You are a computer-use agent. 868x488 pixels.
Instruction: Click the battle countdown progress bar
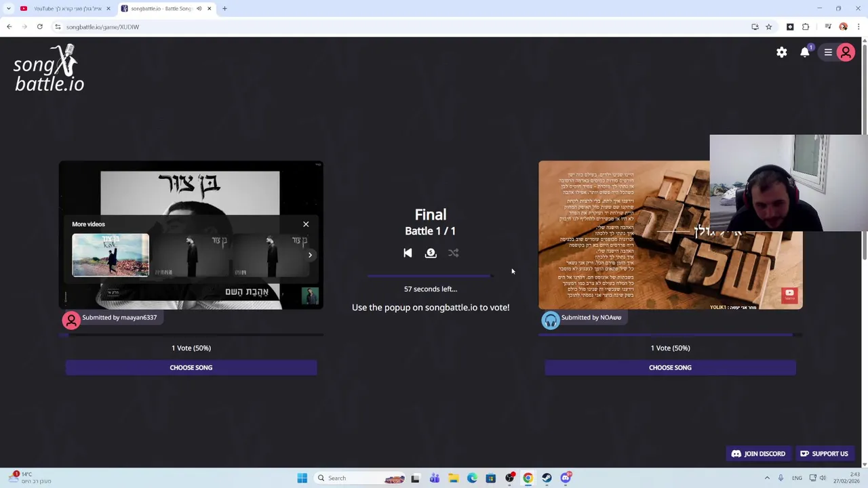pyautogui.click(x=431, y=277)
